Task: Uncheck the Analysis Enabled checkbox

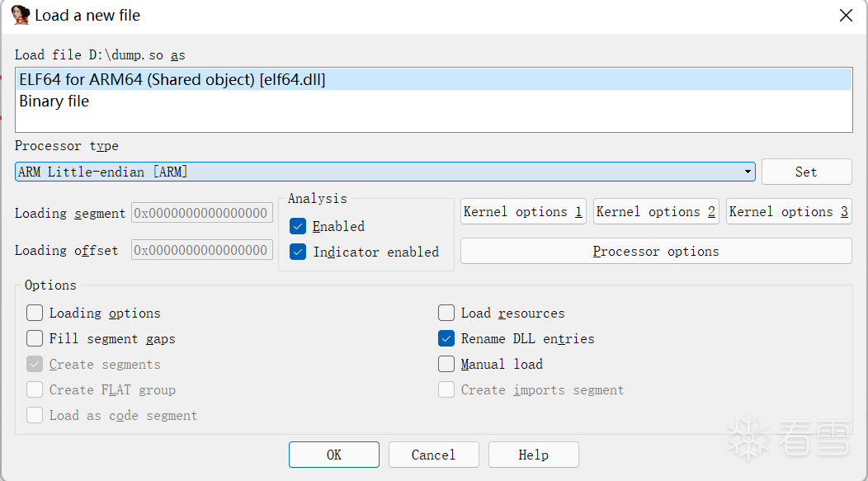Action: 298,226
